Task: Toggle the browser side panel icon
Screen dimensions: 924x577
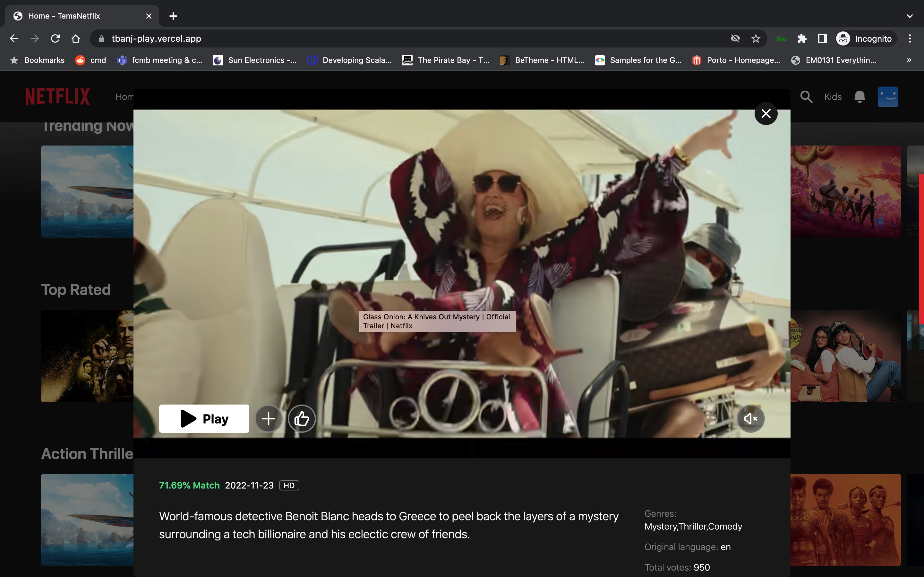Action: pos(822,38)
